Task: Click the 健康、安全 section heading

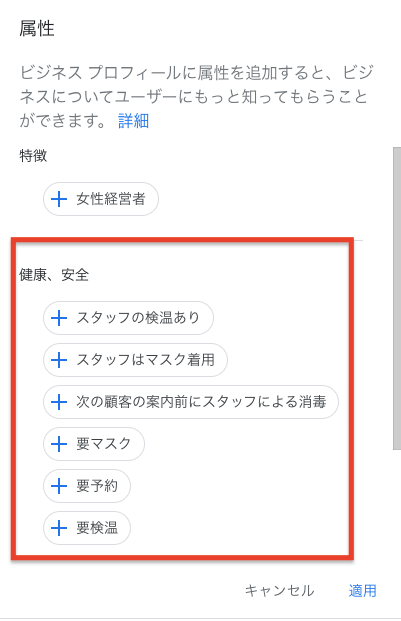Action: [x=54, y=274]
